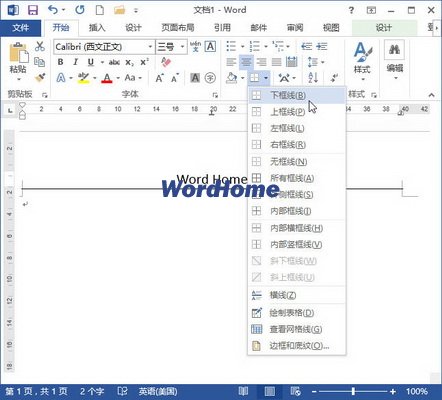Toggle Strikethrough abc formatting

coord(114,62)
